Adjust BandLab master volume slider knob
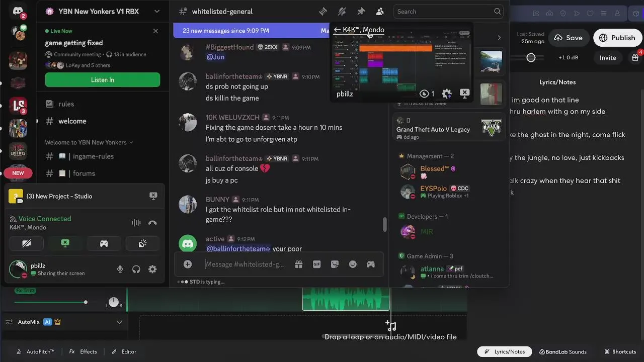 [x=531, y=58]
